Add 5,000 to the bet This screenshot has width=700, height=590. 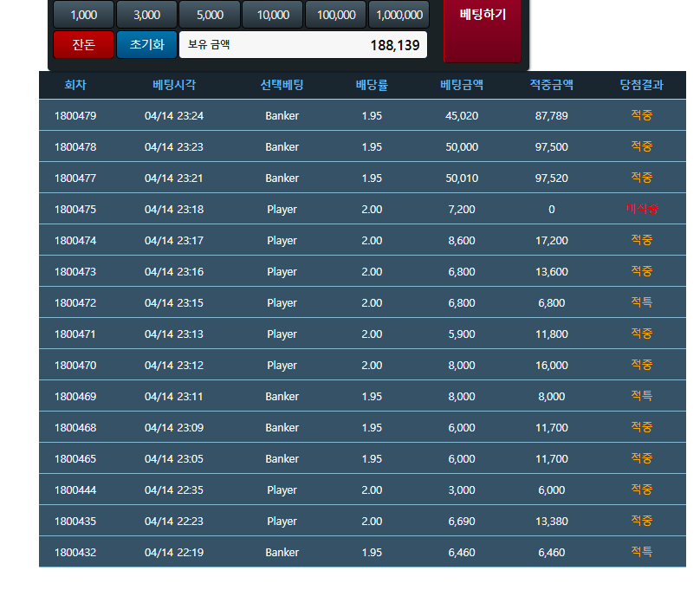[x=210, y=15]
